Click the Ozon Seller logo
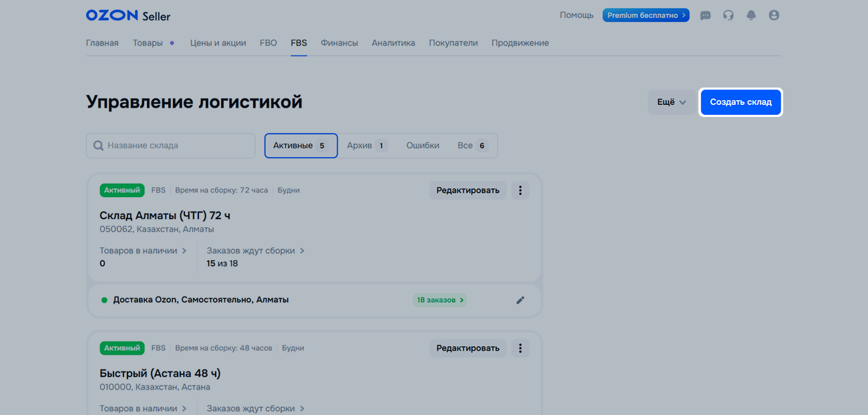The height and width of the screenshot is (415, 868). click(x=128, y=15)
